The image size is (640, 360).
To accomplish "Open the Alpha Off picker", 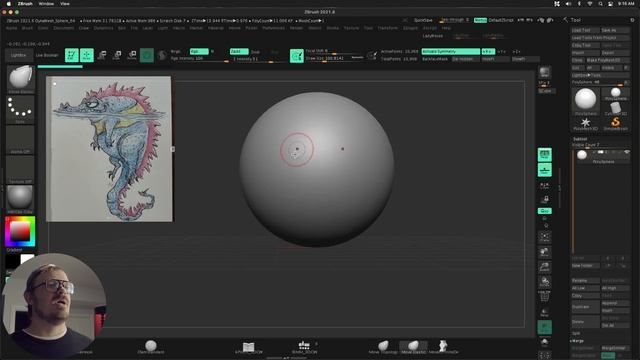I will pos(20,140).
